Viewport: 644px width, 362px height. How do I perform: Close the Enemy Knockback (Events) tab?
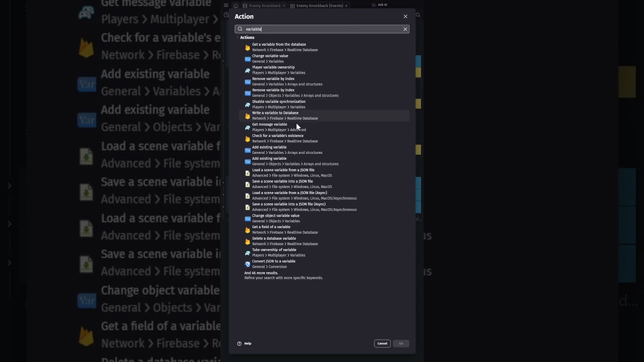[346, 6]
